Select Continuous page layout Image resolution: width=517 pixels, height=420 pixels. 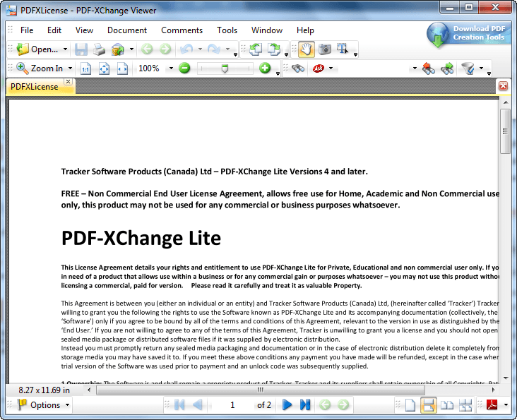click(428, 405)
